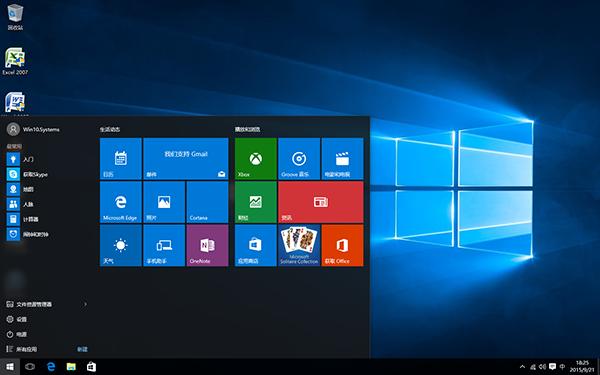Open Settings from the Start menu
600x375 pixels.
[16, 319]
